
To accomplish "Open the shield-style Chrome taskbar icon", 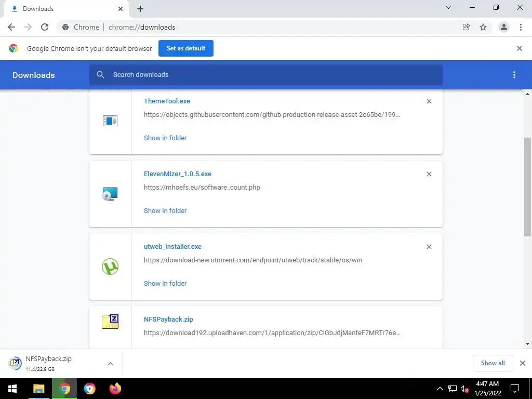I will point(90,389).
